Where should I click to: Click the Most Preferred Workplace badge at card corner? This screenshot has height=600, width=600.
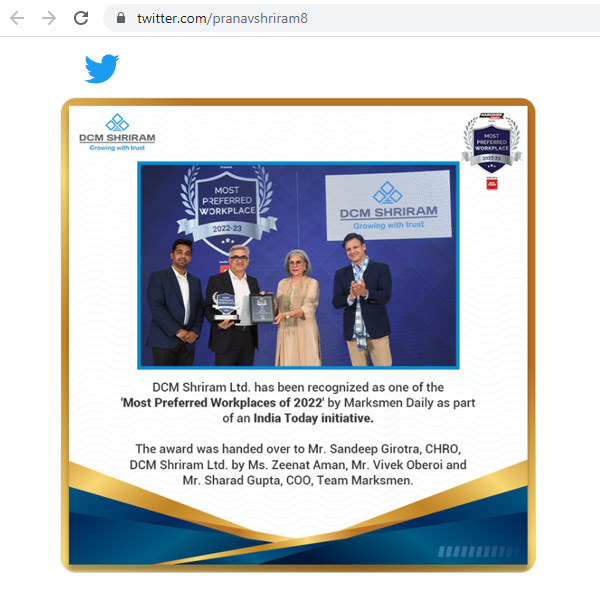click(492, 144)
